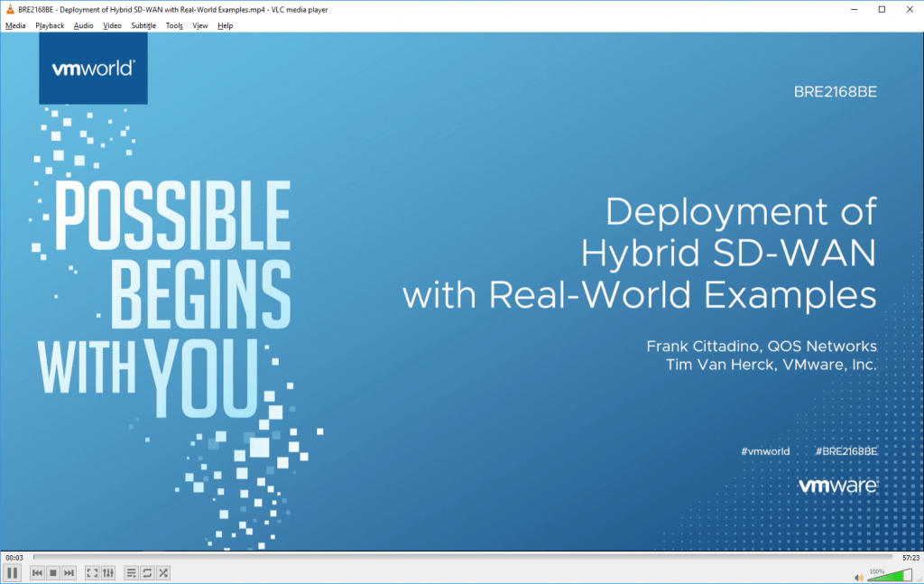Show extended settings and effects
This screenshot has width=924, height=584.
pos(108,572)
